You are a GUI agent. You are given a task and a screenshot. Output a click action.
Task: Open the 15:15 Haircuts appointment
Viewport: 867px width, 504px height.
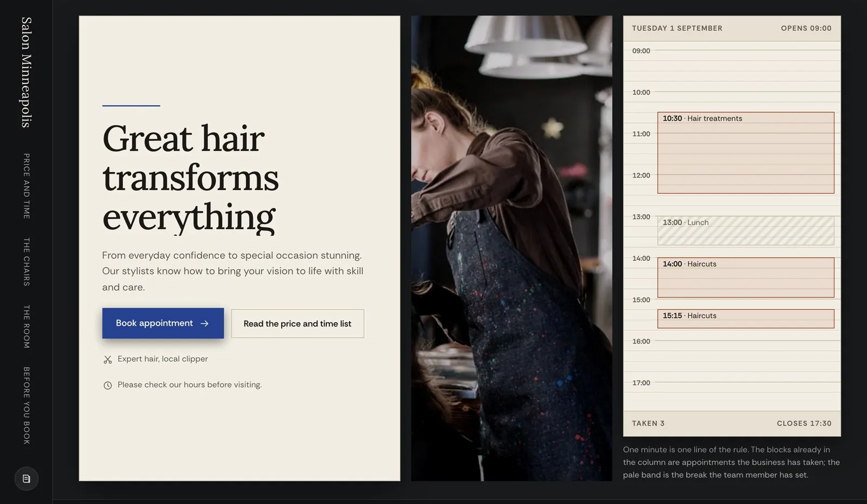pos(746,319)
